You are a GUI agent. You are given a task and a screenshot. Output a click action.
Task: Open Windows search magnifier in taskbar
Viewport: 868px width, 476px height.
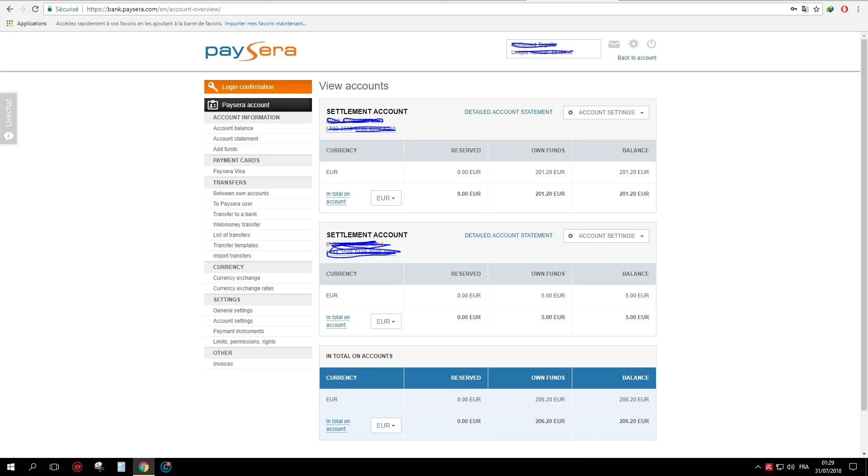(33, 467)
